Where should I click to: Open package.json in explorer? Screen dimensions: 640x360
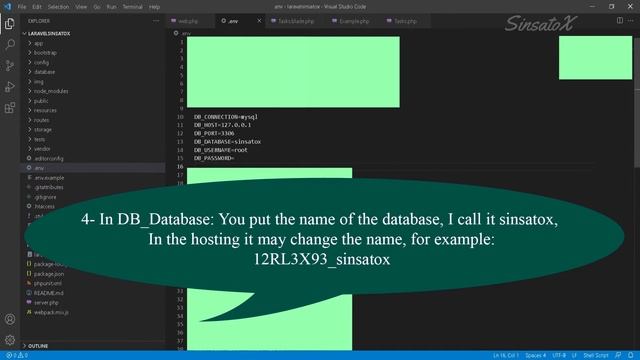pos(49,273)
